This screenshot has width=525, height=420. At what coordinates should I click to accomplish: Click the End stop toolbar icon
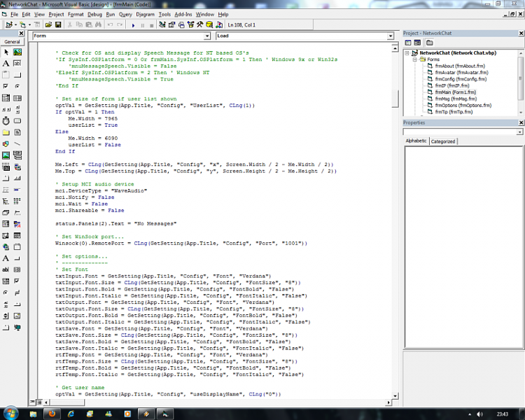click(x=152, y=25)
